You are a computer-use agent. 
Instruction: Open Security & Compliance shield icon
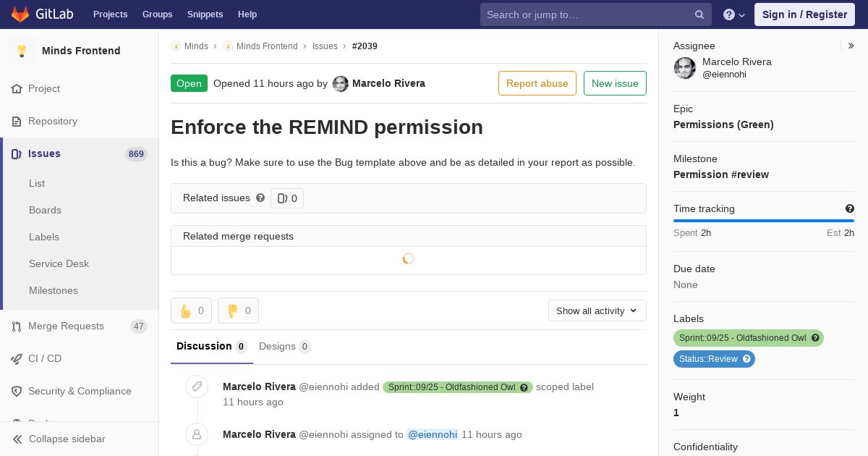coord(17,391)
